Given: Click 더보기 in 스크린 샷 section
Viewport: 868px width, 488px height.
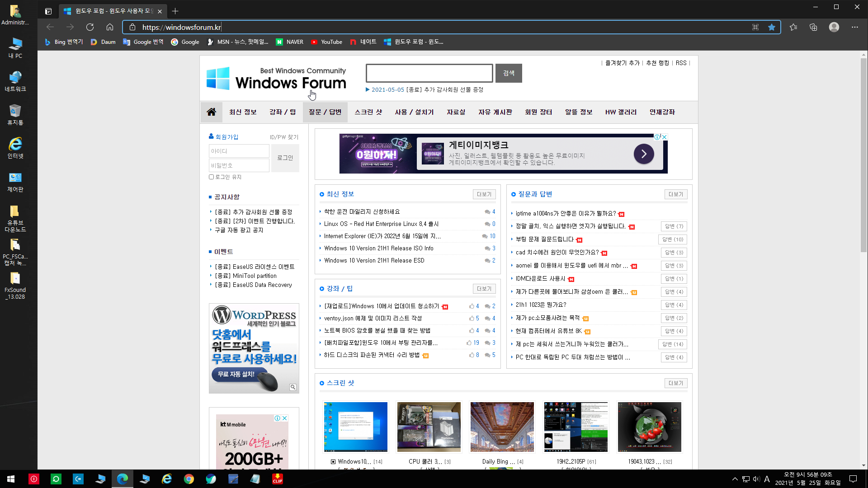Looking at the screenshot, I should pyautogui.click(x=676, y=383).
